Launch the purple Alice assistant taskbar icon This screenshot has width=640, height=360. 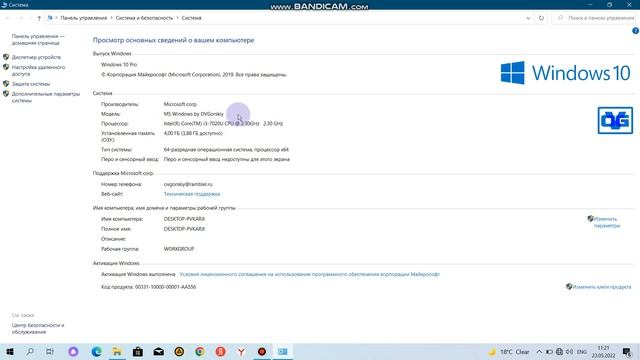pos(73,351)
